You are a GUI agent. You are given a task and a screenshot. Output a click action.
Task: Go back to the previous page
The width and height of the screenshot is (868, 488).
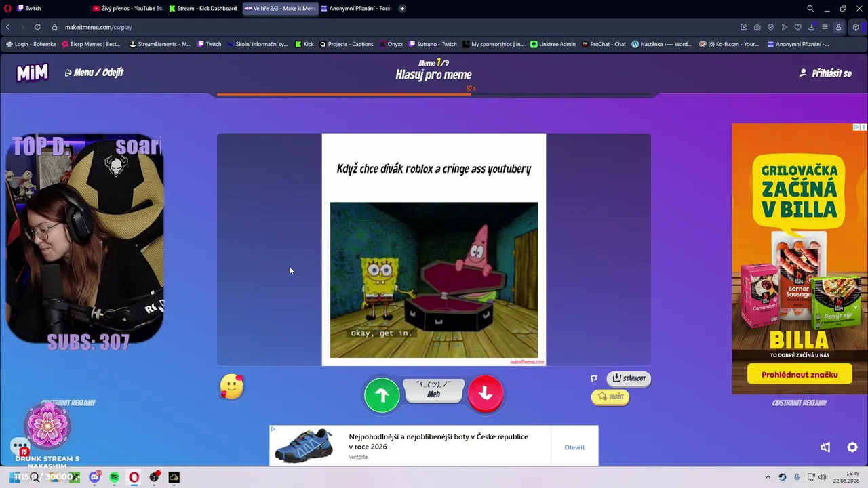point(8,27)
